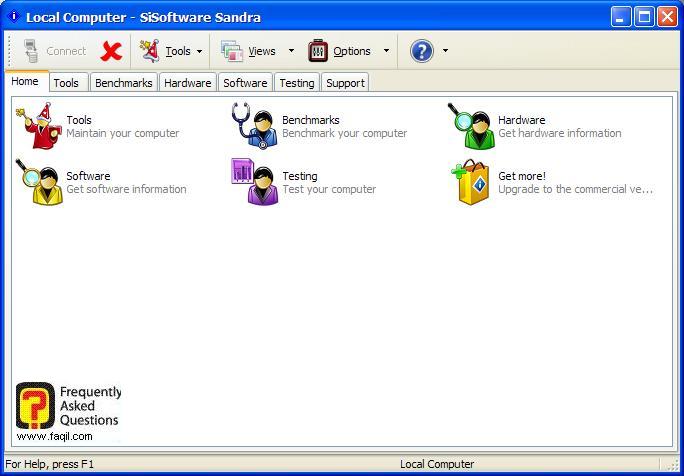684x476 pixels.
Task: Expand the Options toolbar dropdown arrow
Action: 386,51
